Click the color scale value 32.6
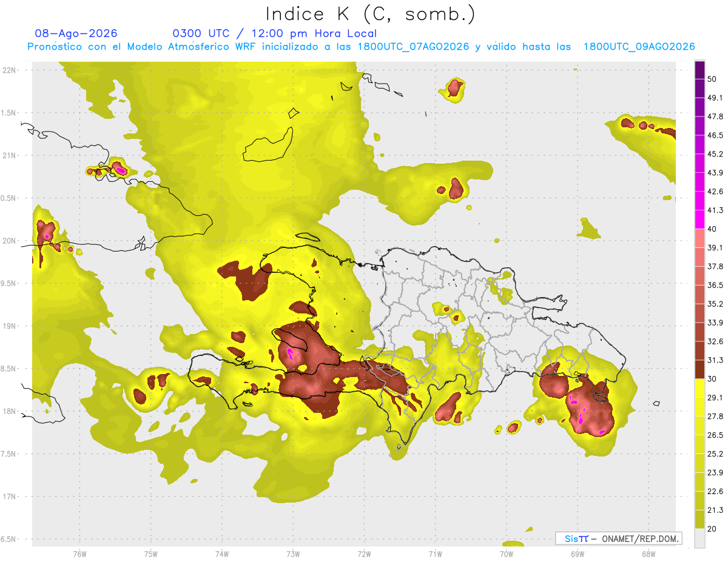The width and height of the screenshot is (728, 562). tap(716, 341)
